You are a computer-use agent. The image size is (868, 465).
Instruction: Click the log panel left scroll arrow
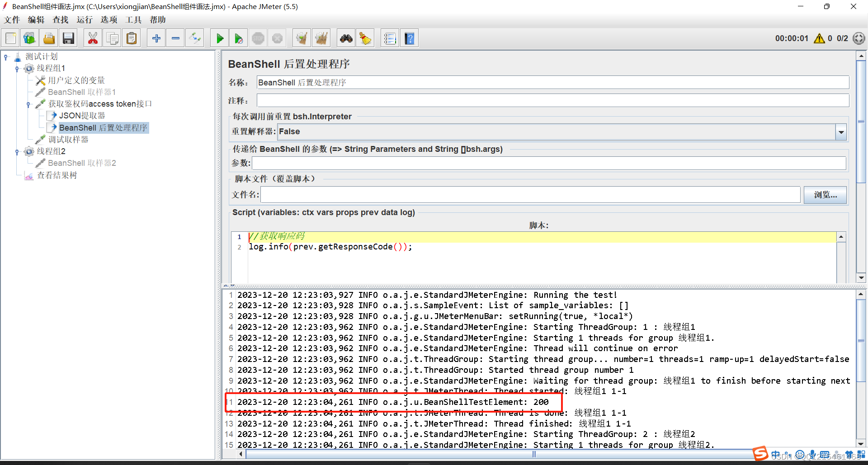click(241, 454)
